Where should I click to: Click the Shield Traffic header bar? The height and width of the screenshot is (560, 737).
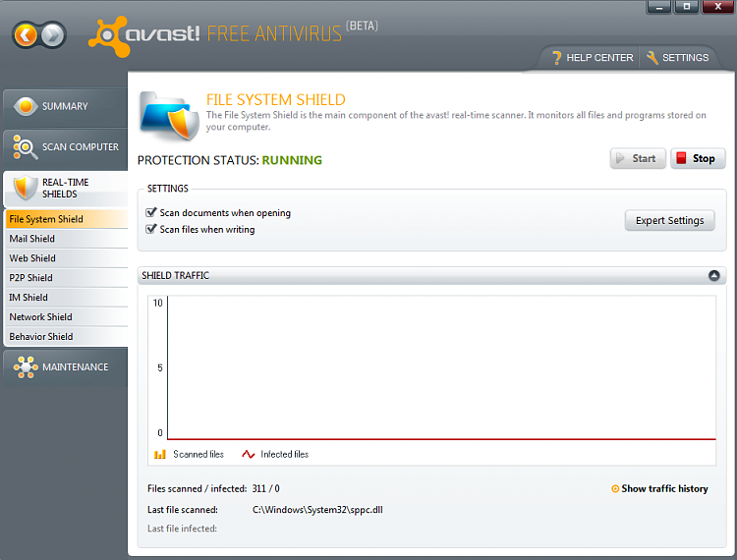pyautogui.click(x=432, y=275)
